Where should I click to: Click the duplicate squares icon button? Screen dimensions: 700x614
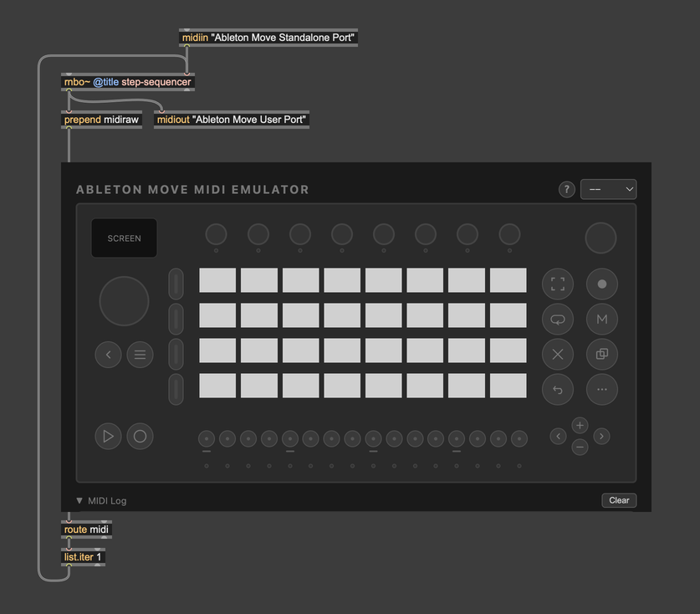pyautogui.click(x=601, y=355)
